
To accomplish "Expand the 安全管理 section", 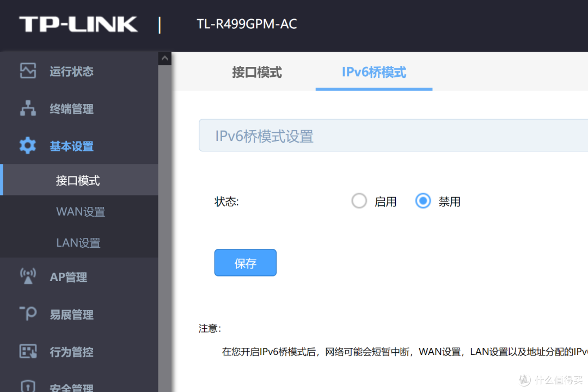I will pyautogui.click(x=71, y=387).
